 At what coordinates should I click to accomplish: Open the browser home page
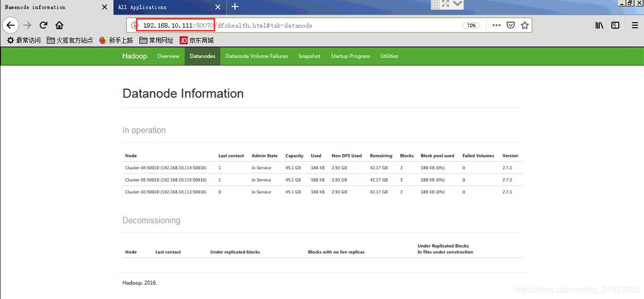pos(59,25)
